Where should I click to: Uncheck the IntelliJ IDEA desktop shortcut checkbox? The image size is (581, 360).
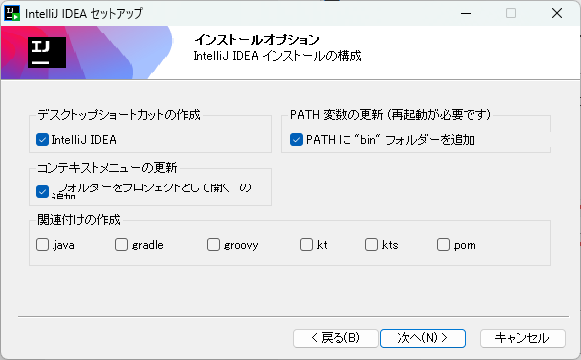tap(43, 140)
